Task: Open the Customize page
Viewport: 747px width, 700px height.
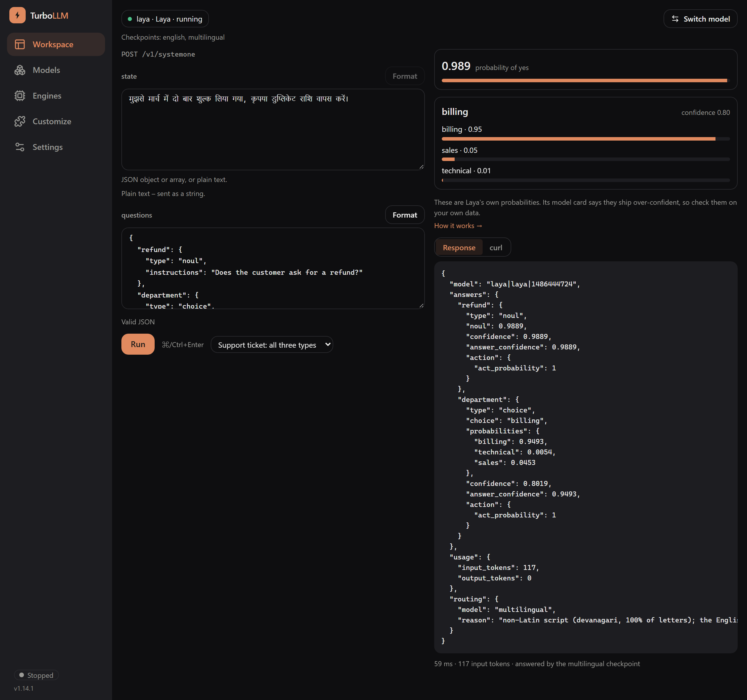Action: [x=56, y=121]
